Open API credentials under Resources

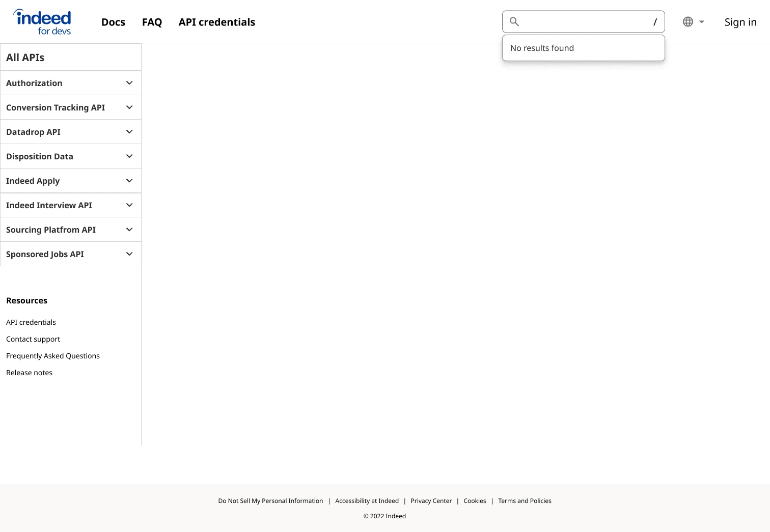click(31, 322)
